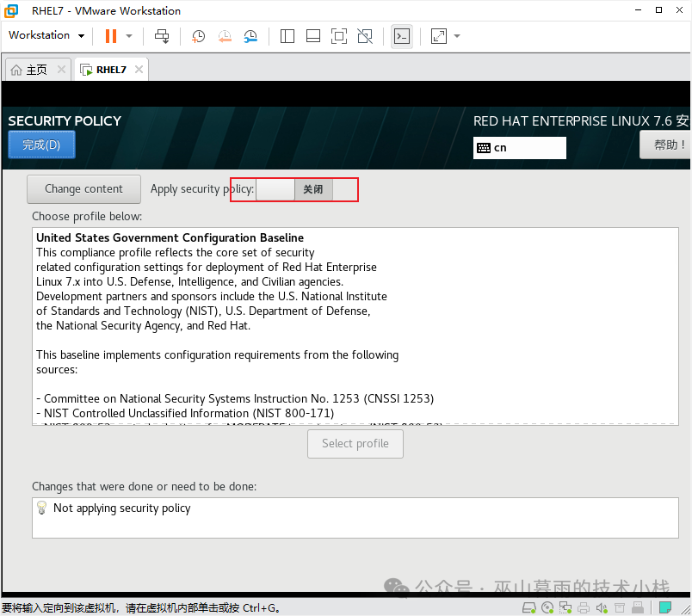The height and width of the screenshot is (616, 692).
Task: Click the hard disk icon in the status bar
Action: coord(528,607)
